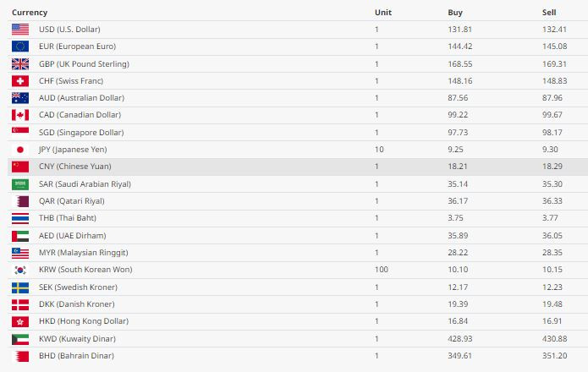
Task: Select the Kuwait flag icon
Action: (20, 339)
